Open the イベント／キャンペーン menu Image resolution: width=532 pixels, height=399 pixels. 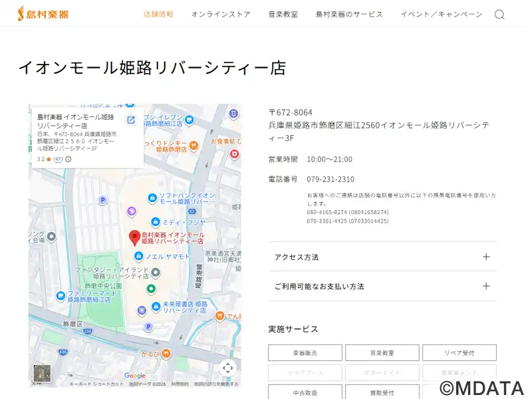(441, 14)
